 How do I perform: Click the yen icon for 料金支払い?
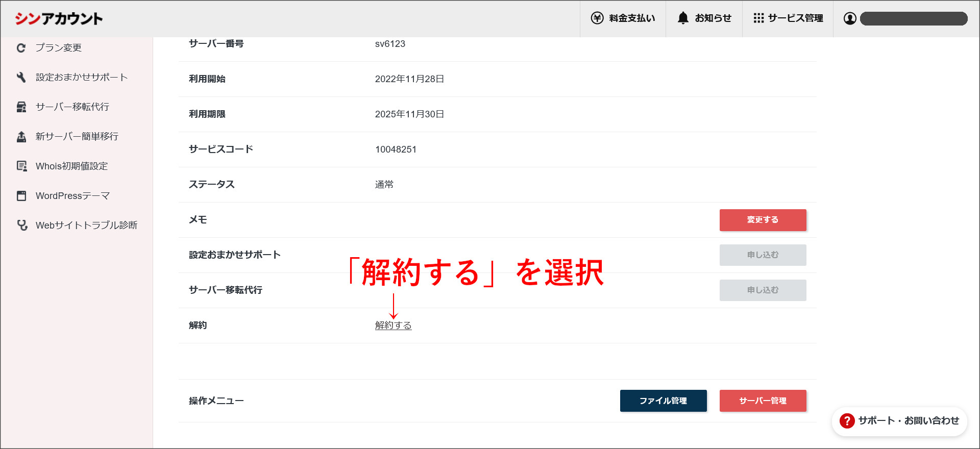coord(597,18)
